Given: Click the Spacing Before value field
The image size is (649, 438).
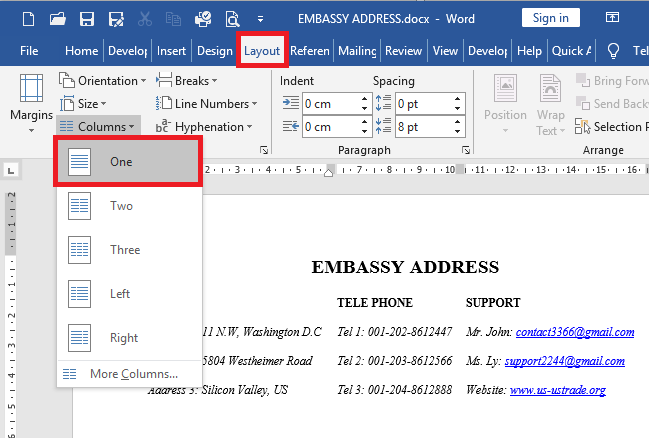Looking at the screenshot, I should coord(423,103).
